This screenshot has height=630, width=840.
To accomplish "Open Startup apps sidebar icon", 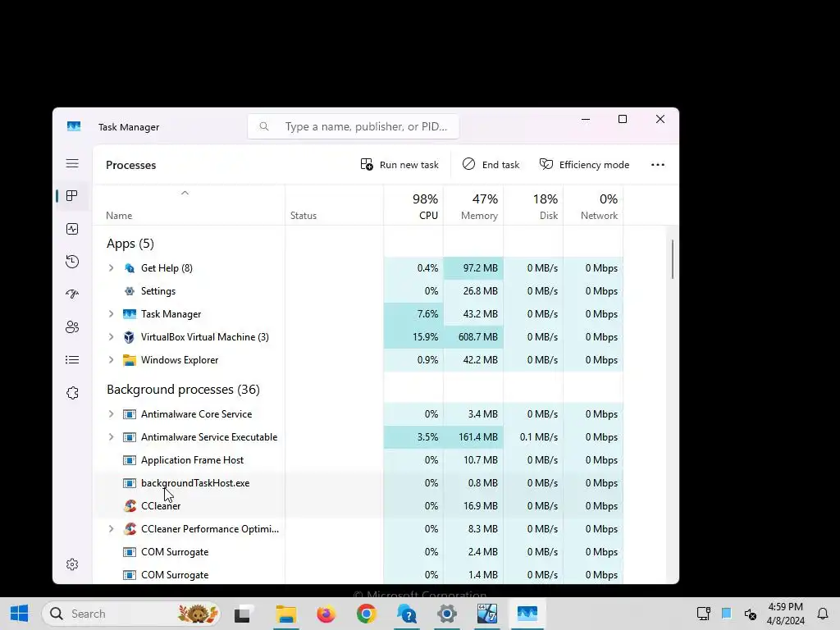I will coord(72,294).
